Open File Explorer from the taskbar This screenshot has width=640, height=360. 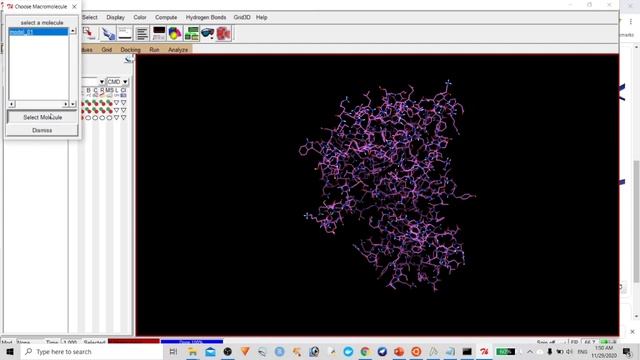(x=192, y=351)
